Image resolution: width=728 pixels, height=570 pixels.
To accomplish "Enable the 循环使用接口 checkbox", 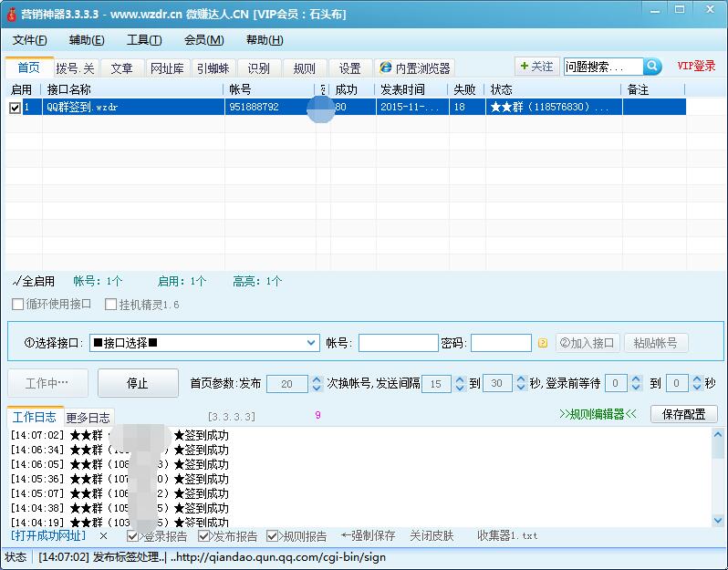I will click(17, 305).
